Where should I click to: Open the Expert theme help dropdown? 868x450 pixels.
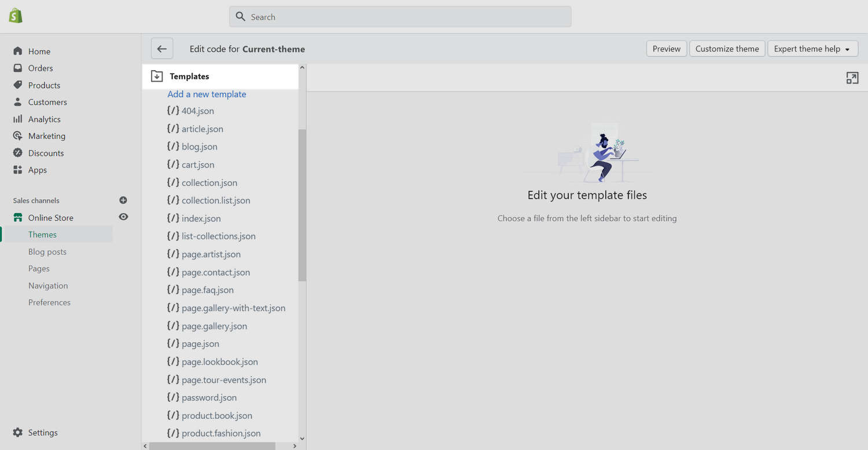click(x=812, y=49)
